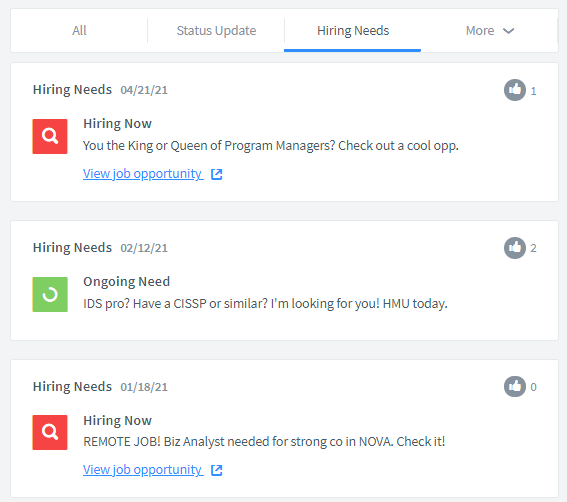Click red search icon for Biz Analyst post

click(x=50, y=433)
